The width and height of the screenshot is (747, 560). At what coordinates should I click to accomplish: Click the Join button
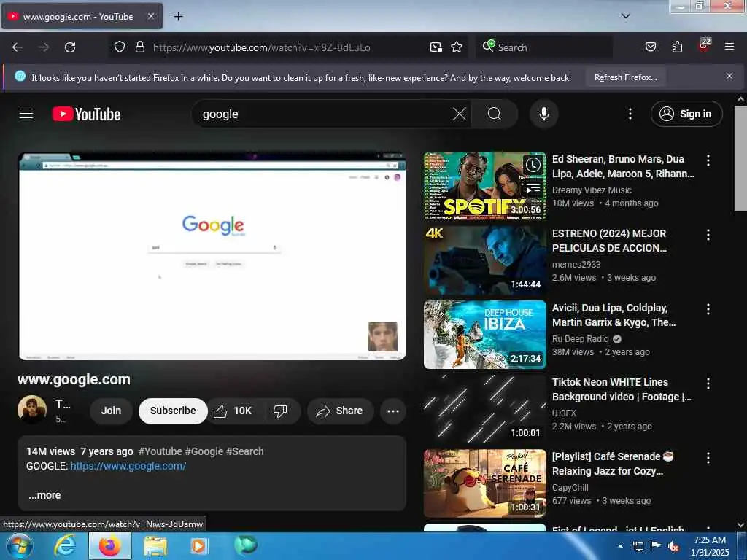point(111,411)
